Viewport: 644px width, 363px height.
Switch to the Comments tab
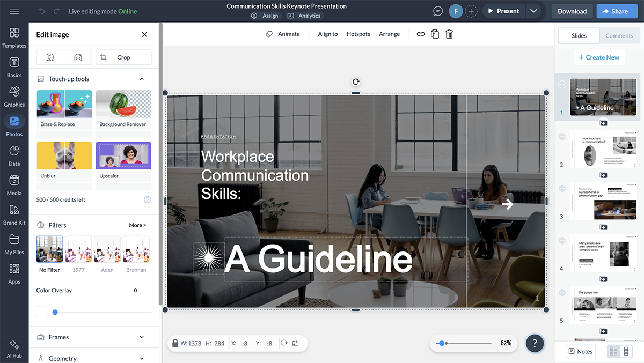click(x=619, y=35)
